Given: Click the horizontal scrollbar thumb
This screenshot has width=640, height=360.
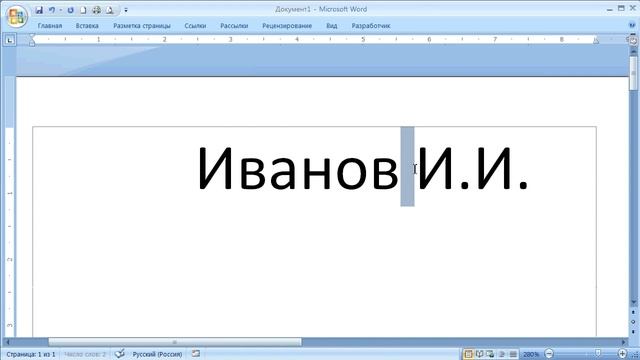Looking at the screenshot, I should 175,342.
